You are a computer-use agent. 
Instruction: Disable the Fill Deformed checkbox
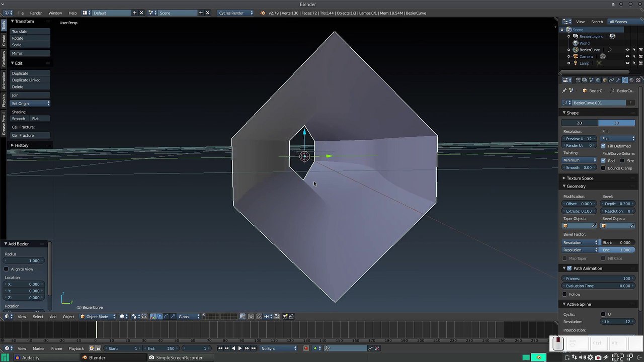603,146
